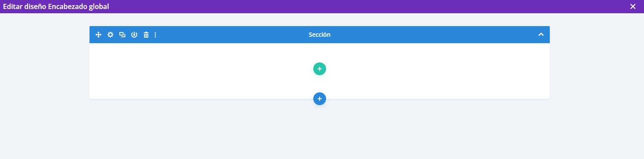Image resolution: width=644 pixels, height=159 pixels.
Task: Click the Sección title label
Action: tap(320, 35)
